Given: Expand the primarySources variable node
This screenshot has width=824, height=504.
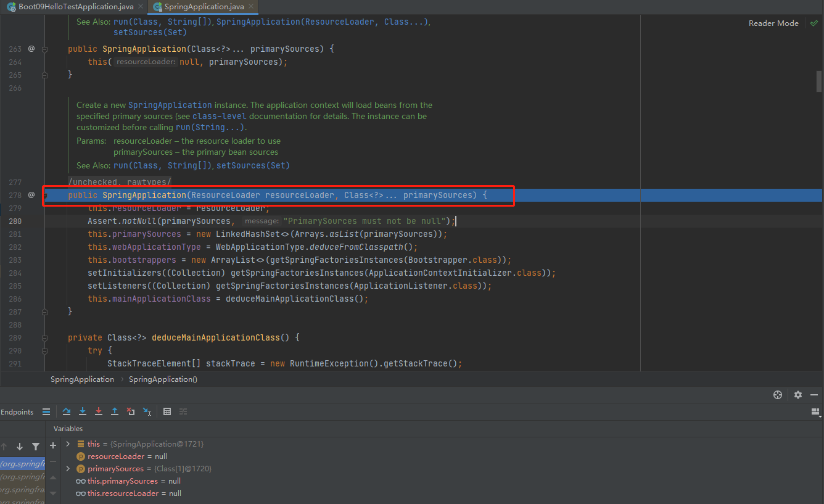Looking at the screenshot, I should [68, 469].
